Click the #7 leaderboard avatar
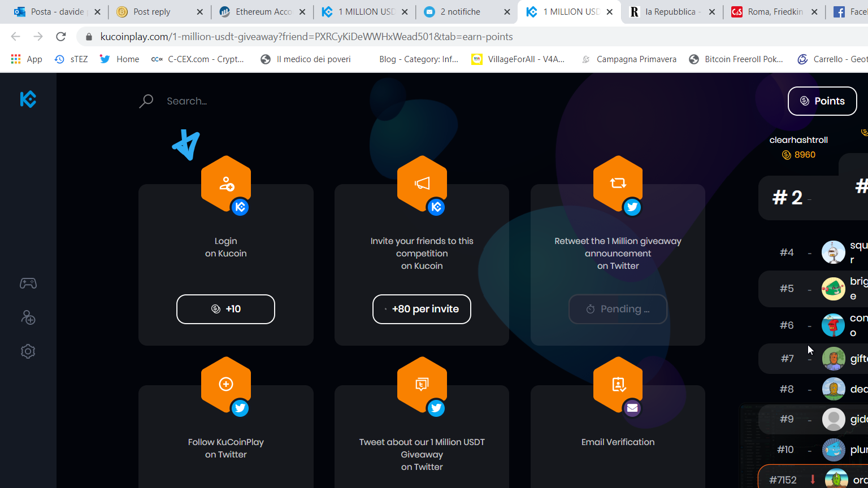This screenshot has width=868, height=488. [834, 359]
